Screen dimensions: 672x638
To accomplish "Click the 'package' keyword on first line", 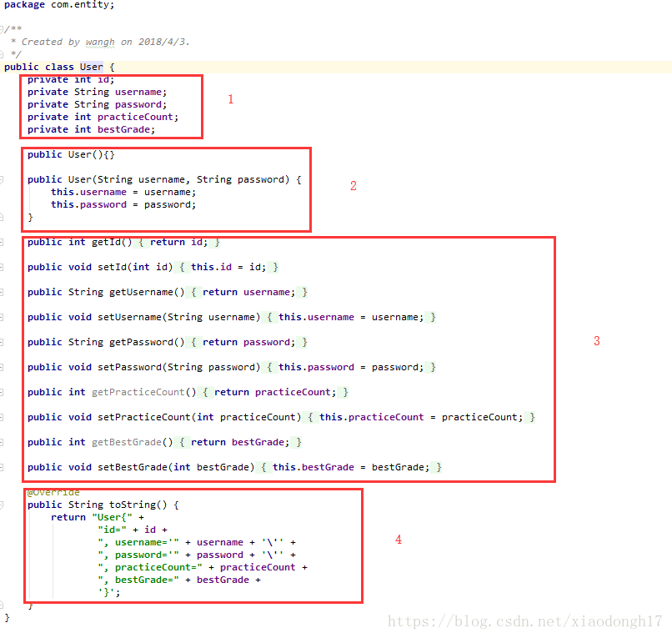I will coord(24,5).
